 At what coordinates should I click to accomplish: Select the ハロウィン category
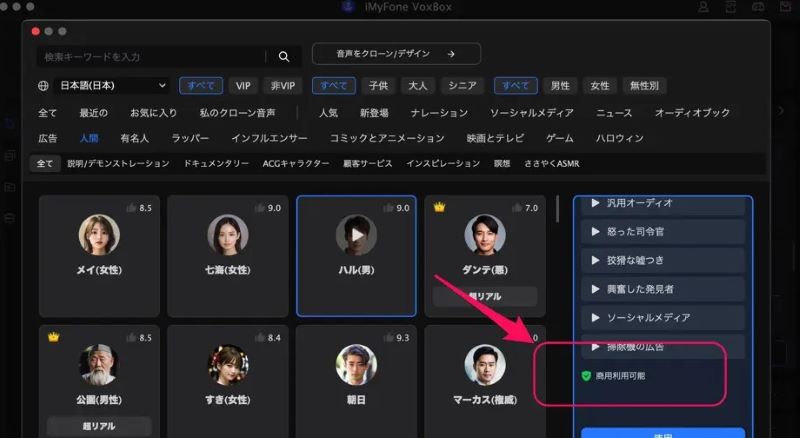pyautogui.click(x=619, y=138)
